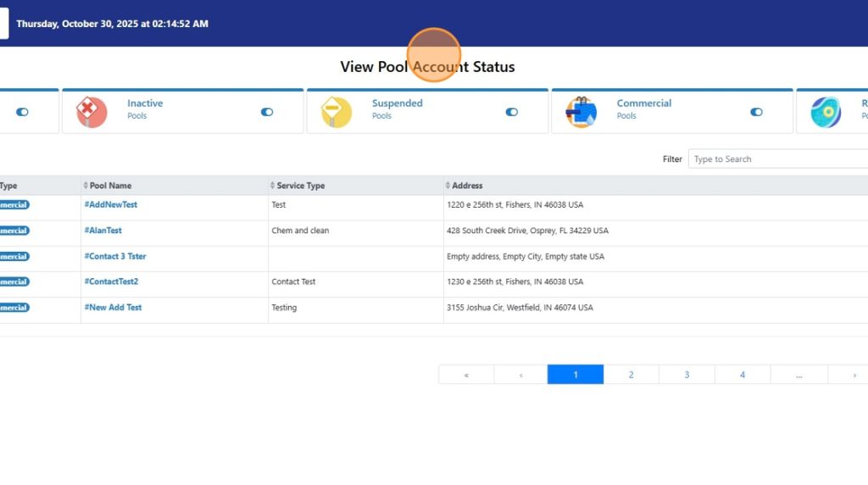
Task: Toggle the Suspended Pools switch
Action: [511, 112]
